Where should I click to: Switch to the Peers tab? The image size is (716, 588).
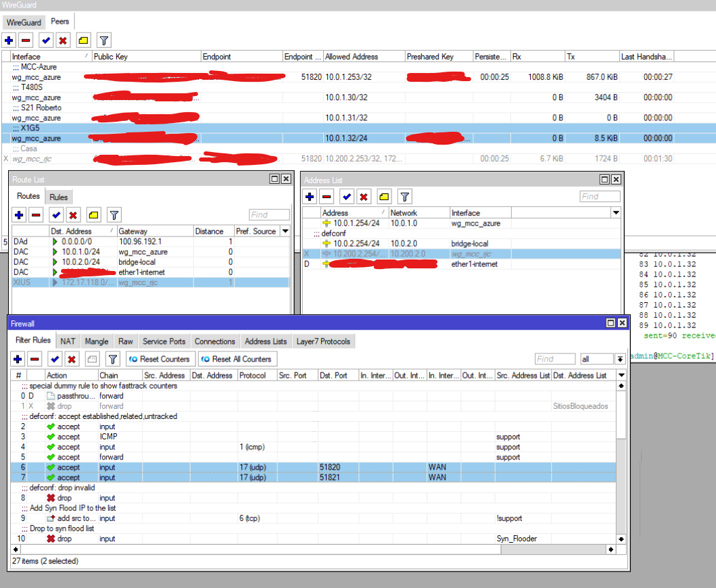point(59,22)
